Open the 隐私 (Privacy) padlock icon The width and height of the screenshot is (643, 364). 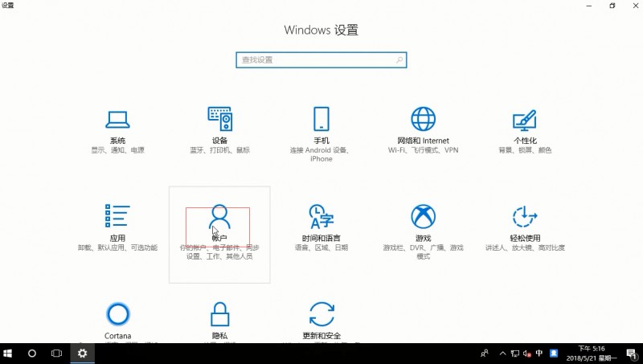click(x=219, y=314)
